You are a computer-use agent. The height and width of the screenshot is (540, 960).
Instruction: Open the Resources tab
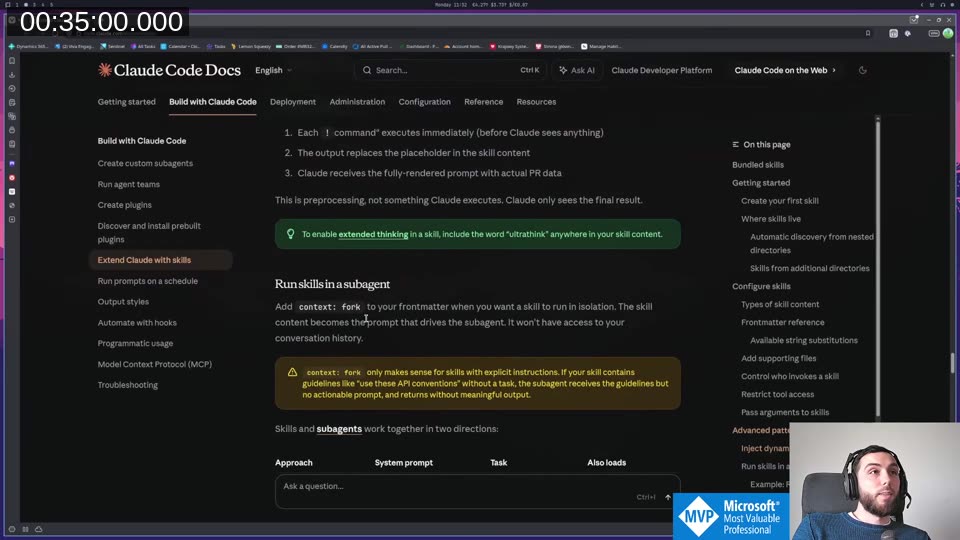pos(536,102)
